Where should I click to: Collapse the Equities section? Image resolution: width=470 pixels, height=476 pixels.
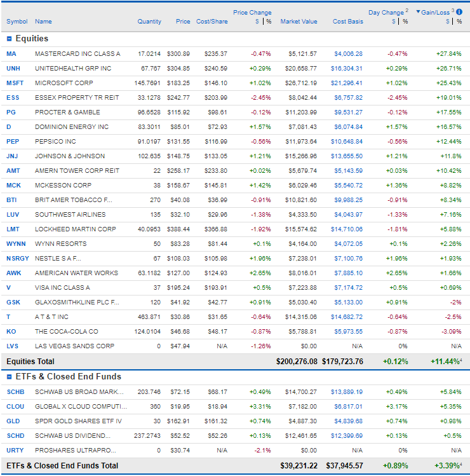[9, 39]
